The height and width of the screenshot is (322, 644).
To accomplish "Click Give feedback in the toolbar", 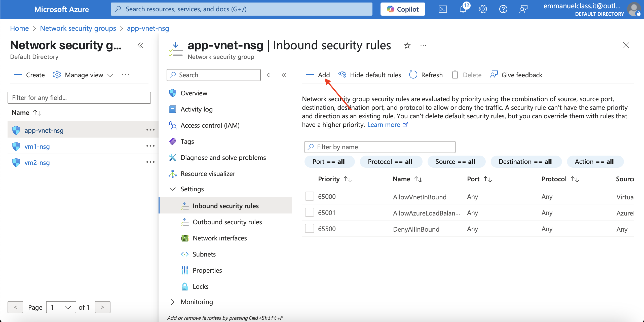I will 516,75.
